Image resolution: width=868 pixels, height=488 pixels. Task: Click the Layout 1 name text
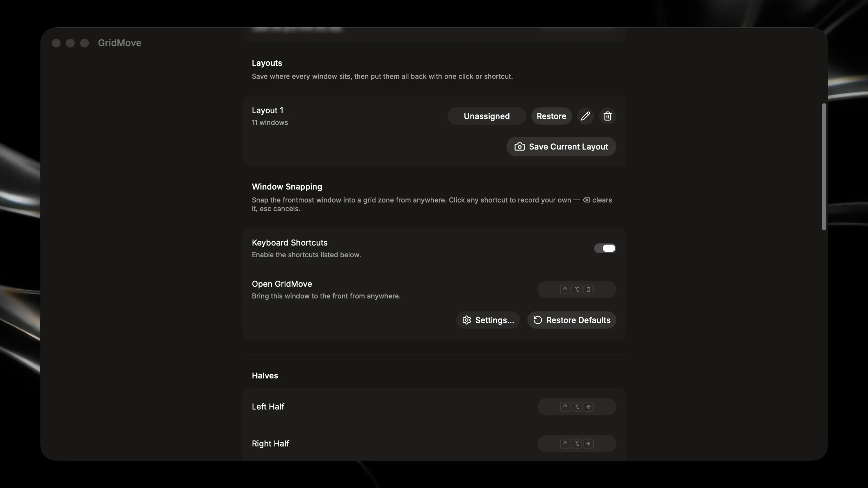click(x=267, y=110)
